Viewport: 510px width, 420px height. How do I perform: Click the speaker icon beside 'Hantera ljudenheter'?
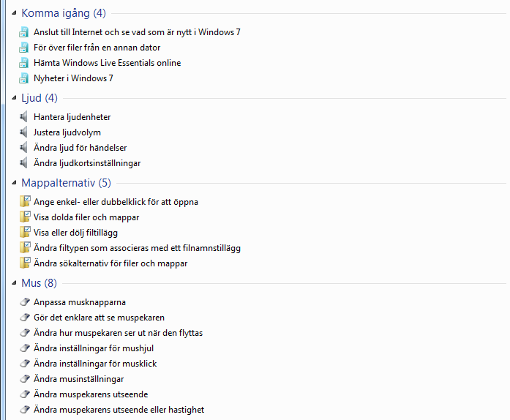[23, 117]
